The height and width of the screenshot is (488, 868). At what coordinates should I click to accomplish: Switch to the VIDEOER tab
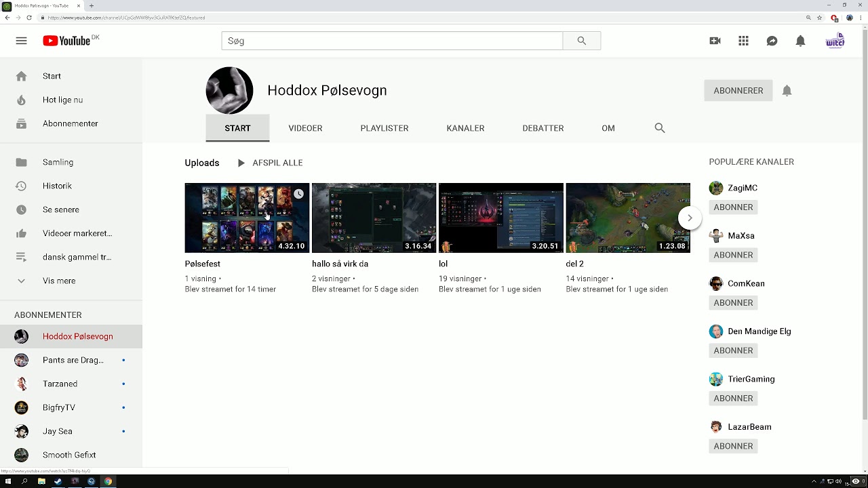click(305, 127)
